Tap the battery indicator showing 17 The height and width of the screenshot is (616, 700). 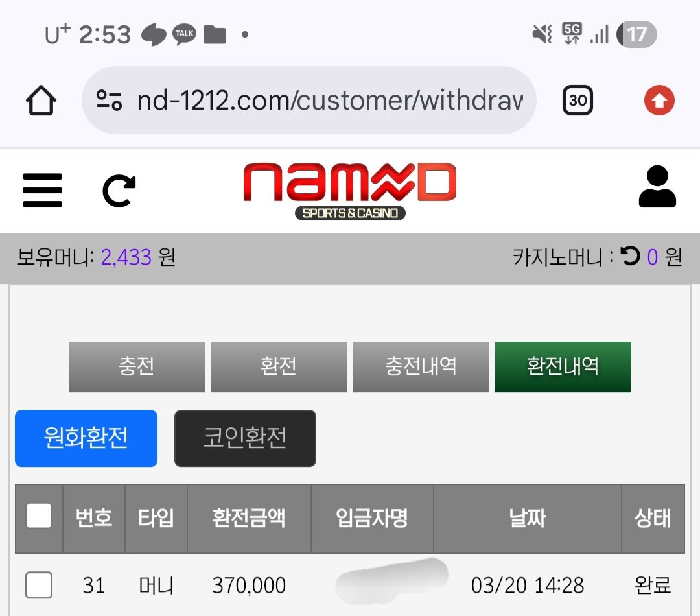(636, 34)
